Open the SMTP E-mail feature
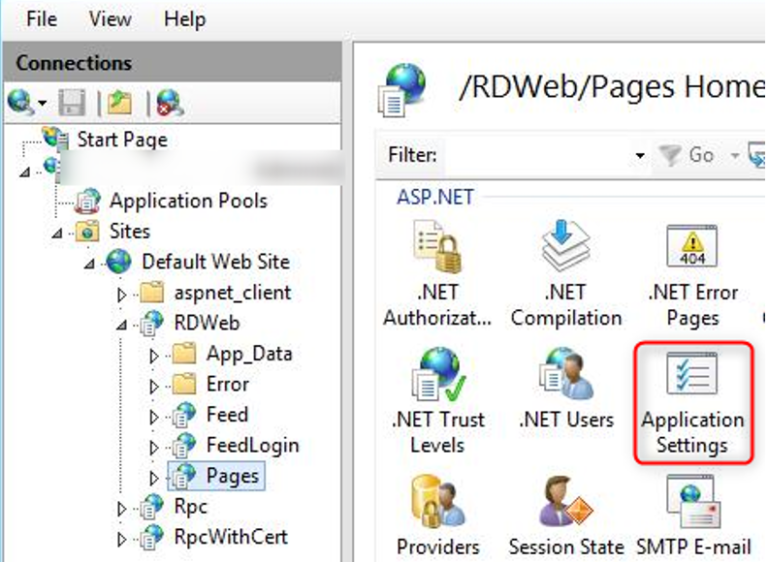This screenshot has height=562, width=768. coord(693,516)
